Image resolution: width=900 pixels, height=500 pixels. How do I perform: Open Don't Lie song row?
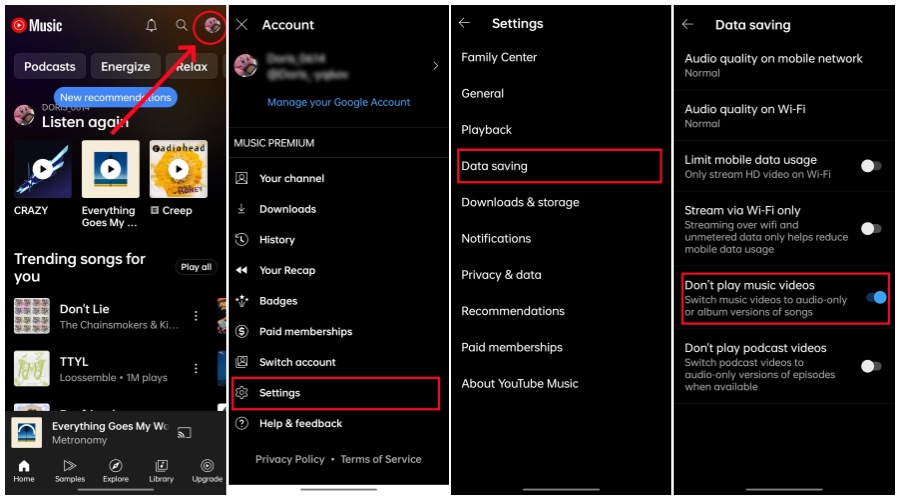tap(107, 316)
